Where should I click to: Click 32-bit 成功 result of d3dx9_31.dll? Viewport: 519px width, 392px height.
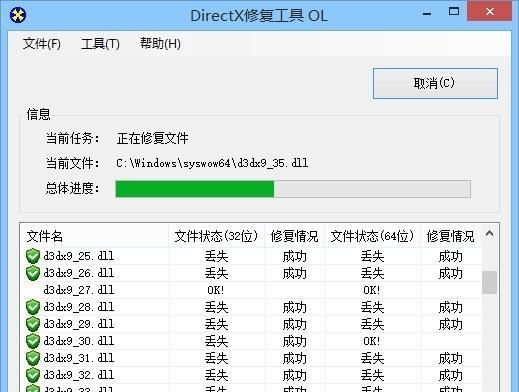pos(295,358)
